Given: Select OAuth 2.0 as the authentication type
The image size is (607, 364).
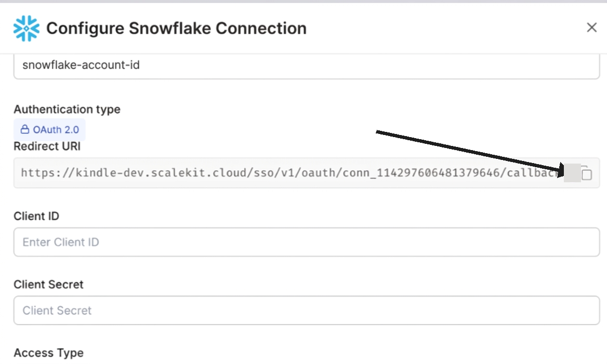Looking at the screenshot, I should 49,130.
